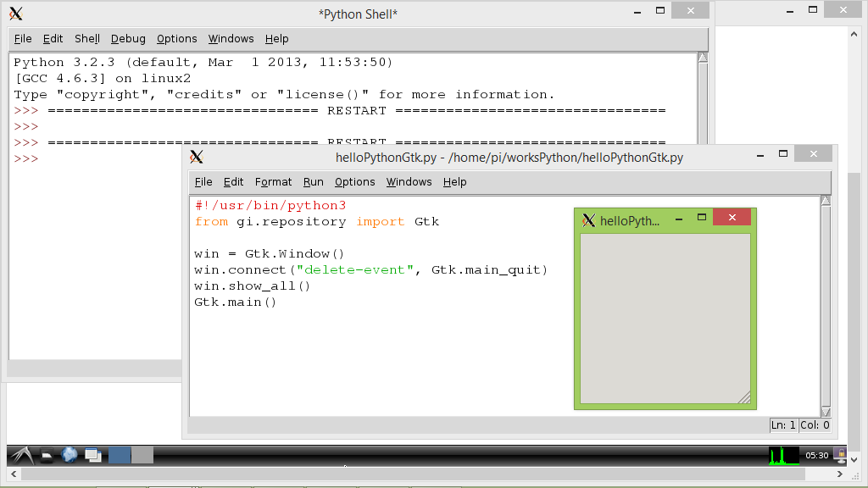The width and height of the screenshot is (868, 488).
Task: Click the editor's vertical scrollbar
Action: [x=824, y=305]
